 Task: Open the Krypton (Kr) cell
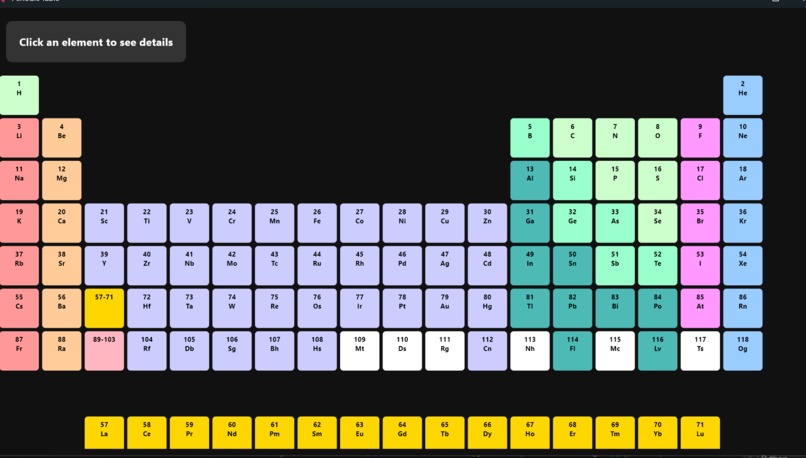(743, 223)
